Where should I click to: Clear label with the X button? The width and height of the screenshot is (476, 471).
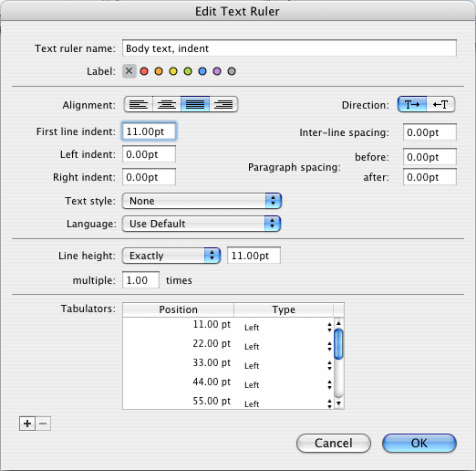pyautogui.click(x=129, y=71)
